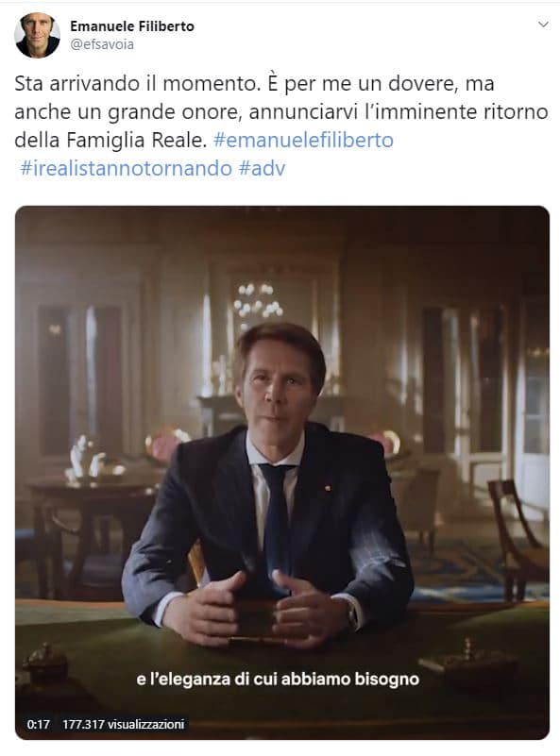560x756 pixels.
Task: Click the lapel pin on the suit jacket
Action: [x=328, y=488]
